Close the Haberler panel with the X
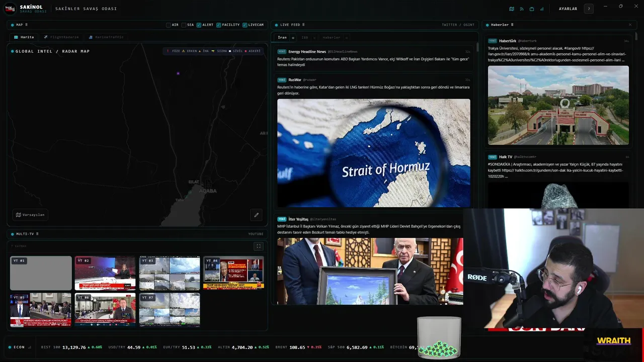 [630, 25]
